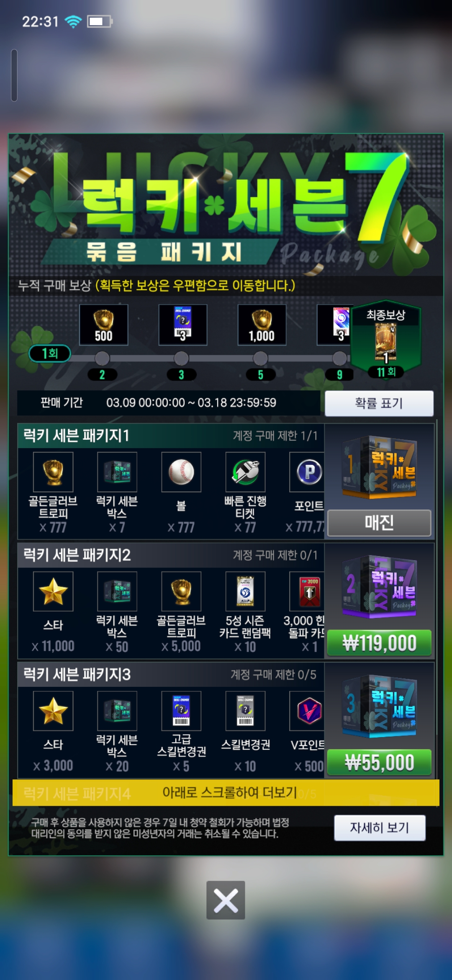Tap the Lucky Seven box icon in Package 2
This screenshot has height=980, width=452.
click(117, 591)
